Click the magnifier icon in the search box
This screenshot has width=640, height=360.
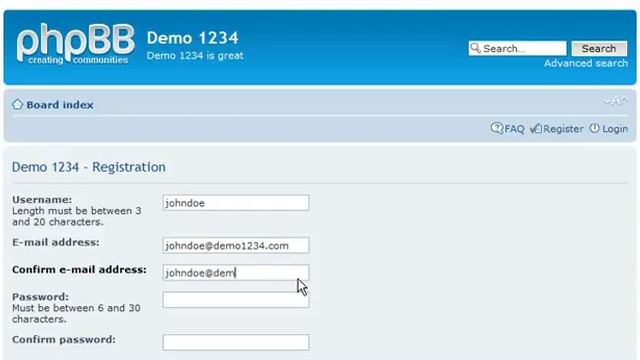coord(475,48)
